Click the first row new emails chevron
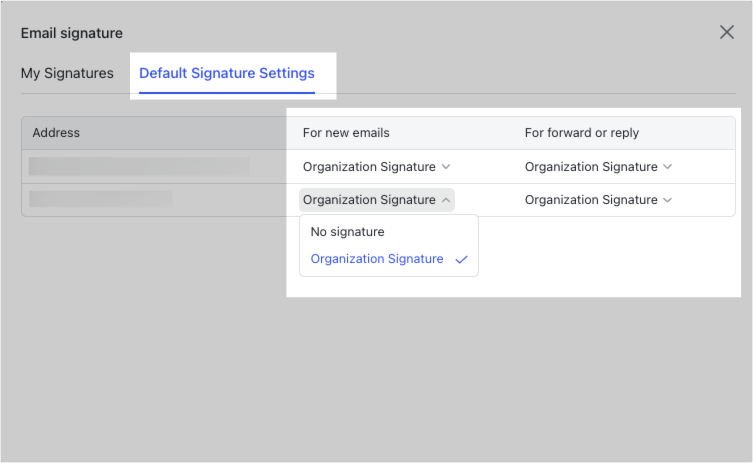 (446, 167)
